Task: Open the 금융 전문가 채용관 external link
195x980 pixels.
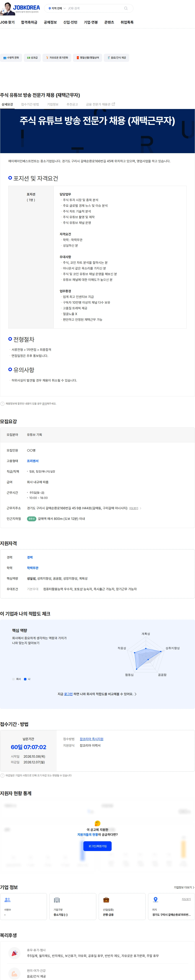Action: click(x=100, y=104)
